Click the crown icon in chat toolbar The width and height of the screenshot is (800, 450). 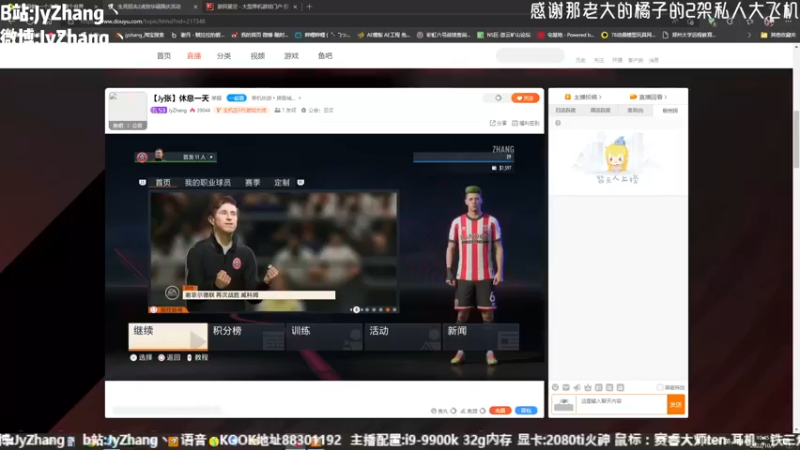(588, 388)
